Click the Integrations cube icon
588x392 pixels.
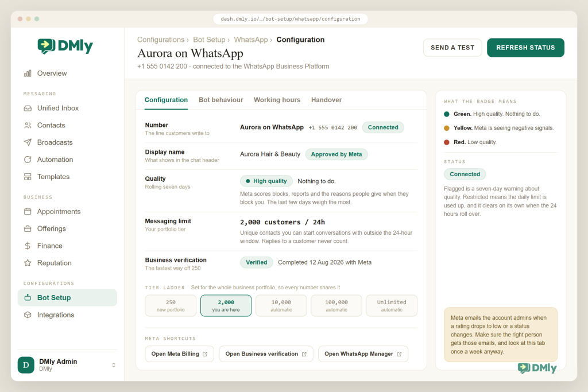coord(28,315)
